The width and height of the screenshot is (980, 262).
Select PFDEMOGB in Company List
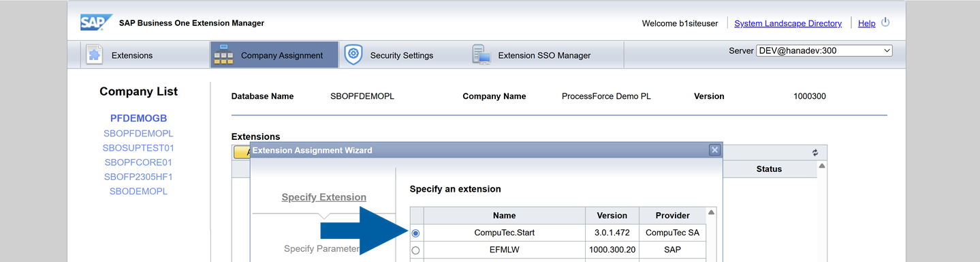(x=139, y=119)
